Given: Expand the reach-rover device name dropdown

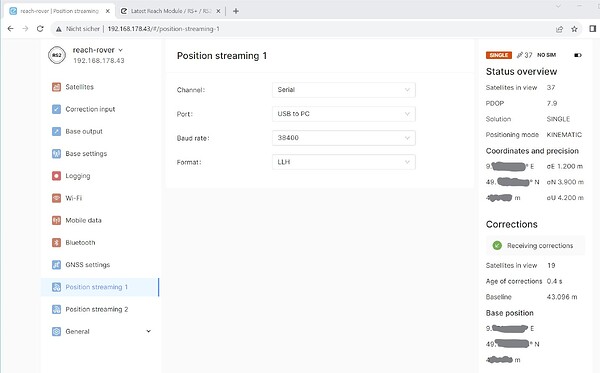Looking at the screenshot, I should [x=121, y=50].
